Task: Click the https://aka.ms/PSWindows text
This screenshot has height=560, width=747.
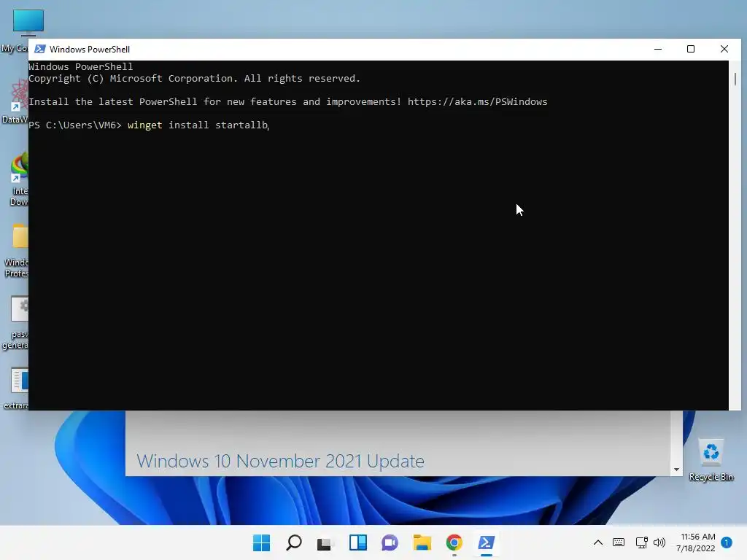Action: [x=477, y=102]
